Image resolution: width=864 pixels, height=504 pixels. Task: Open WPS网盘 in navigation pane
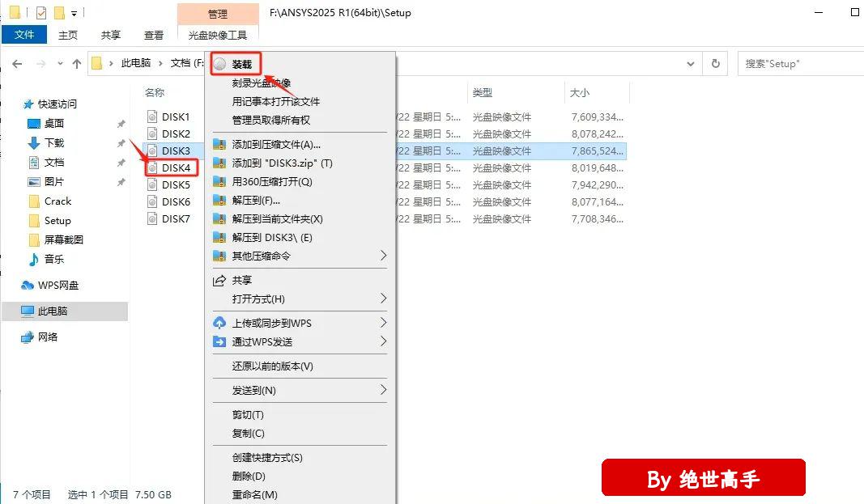57,285
